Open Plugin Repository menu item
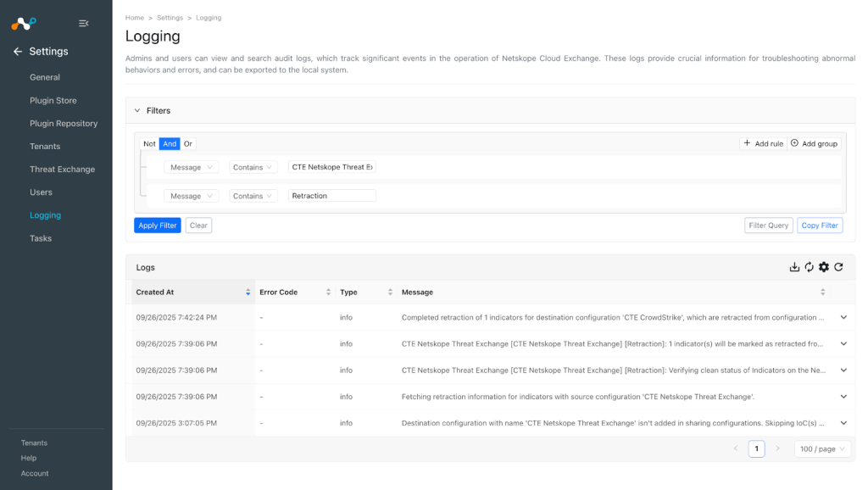This screenshot has height=490, width=868. [64, 124]
